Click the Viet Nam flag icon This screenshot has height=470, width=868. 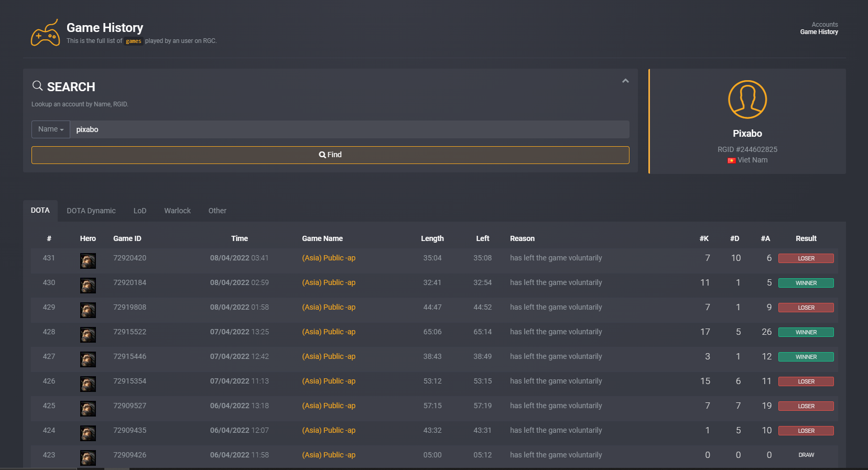pos(731,160)
